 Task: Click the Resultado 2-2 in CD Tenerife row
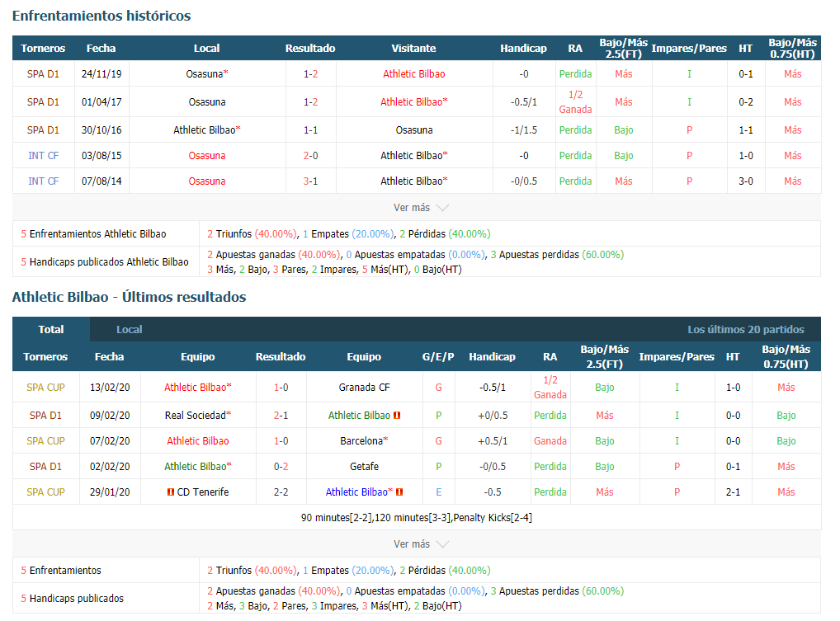[281, 492]
